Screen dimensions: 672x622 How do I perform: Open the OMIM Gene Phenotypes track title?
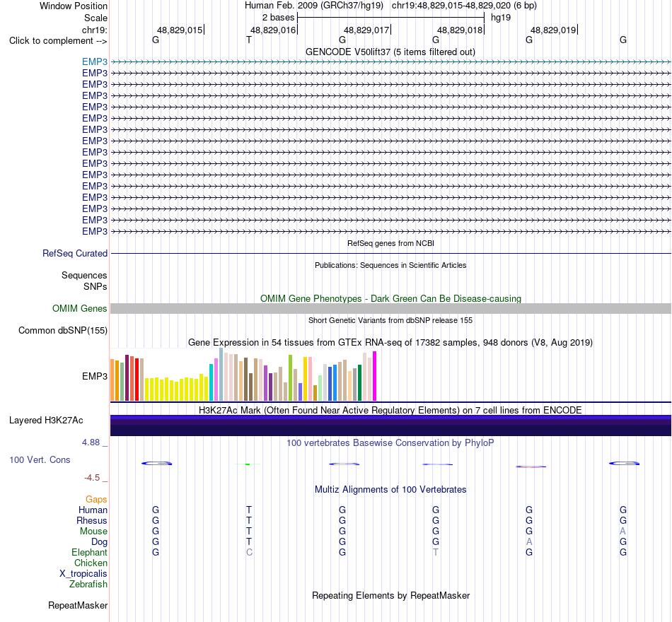click(390, 298)
